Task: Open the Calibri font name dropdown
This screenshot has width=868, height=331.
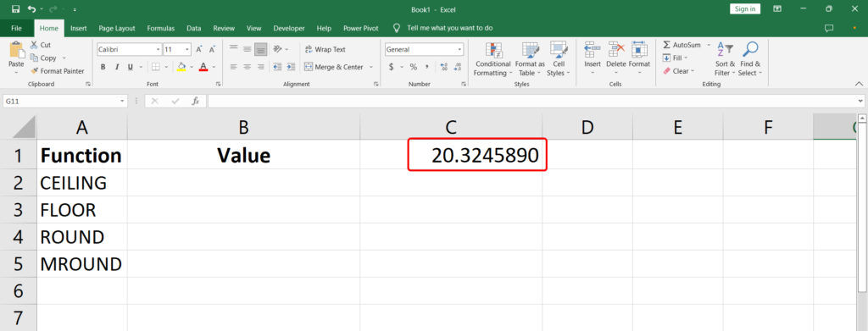Action: (x=159, y=49)
